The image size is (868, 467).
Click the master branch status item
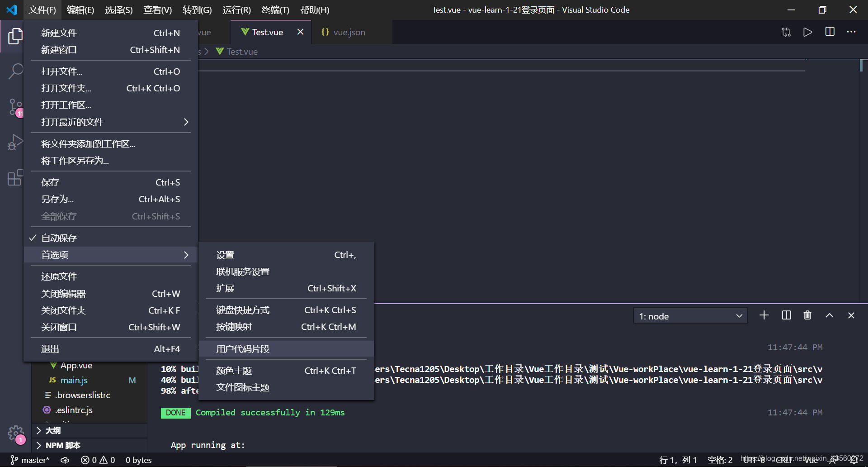(x=30, y=460)
